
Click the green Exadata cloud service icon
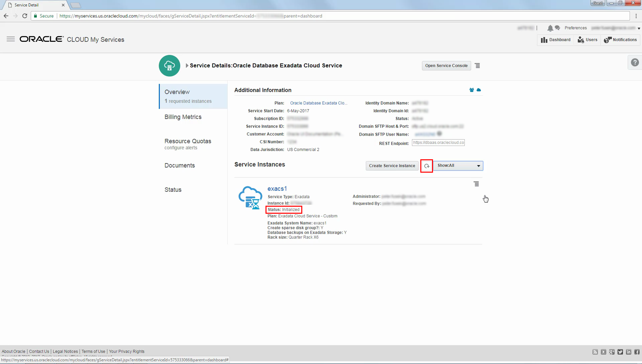170,66
